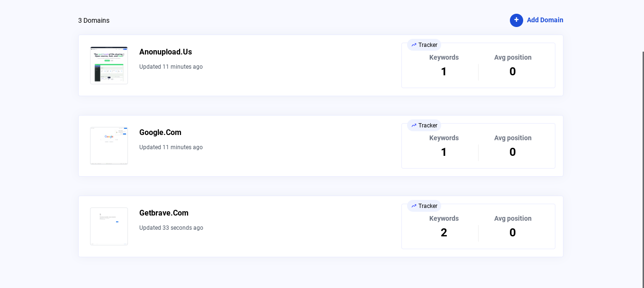Viewport: 644px width, 288px height.
Task: Click the trending arrow icon on Anonupload.Us Tracker badge
Action: click(x=413, y=45)
